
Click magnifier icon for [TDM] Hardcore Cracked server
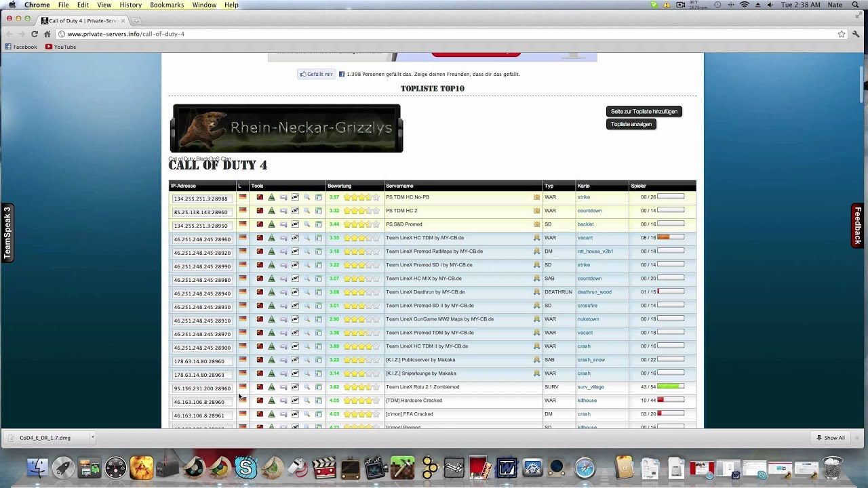(307, 401)
